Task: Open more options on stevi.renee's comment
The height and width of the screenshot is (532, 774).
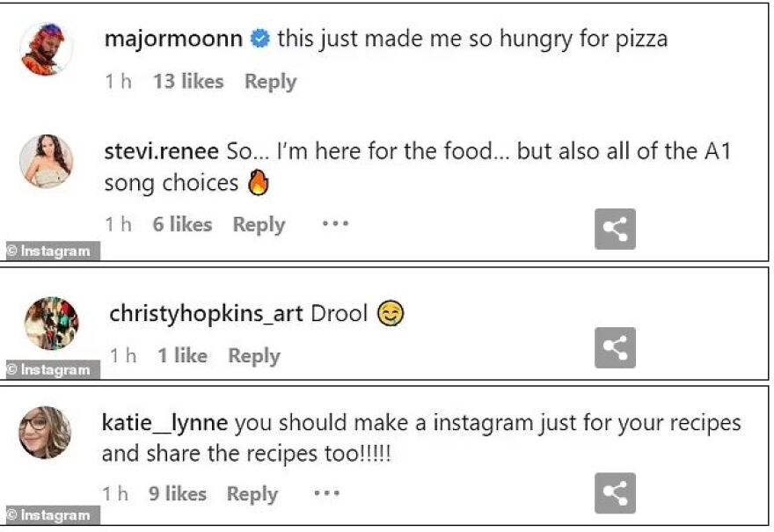Action: 335,224
